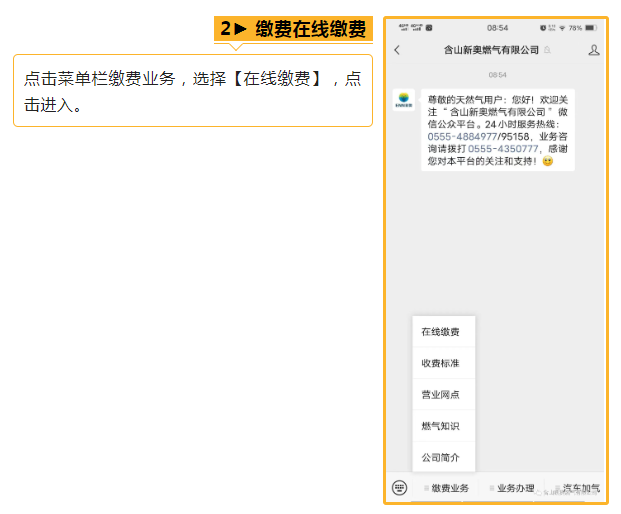Tap the battery indicator in status bar

point(591,28)
